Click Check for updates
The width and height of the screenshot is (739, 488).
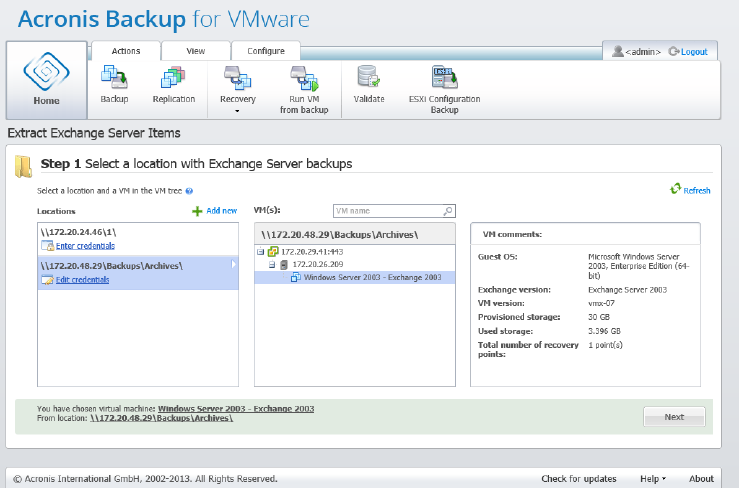pyautogui.click(x=579, y=479)
